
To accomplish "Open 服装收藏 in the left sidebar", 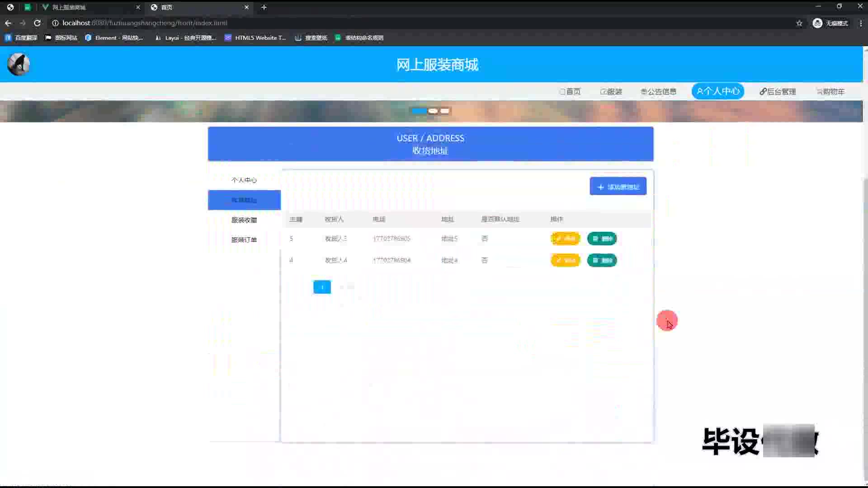I will pyautogui.click(x=244, y=220).
